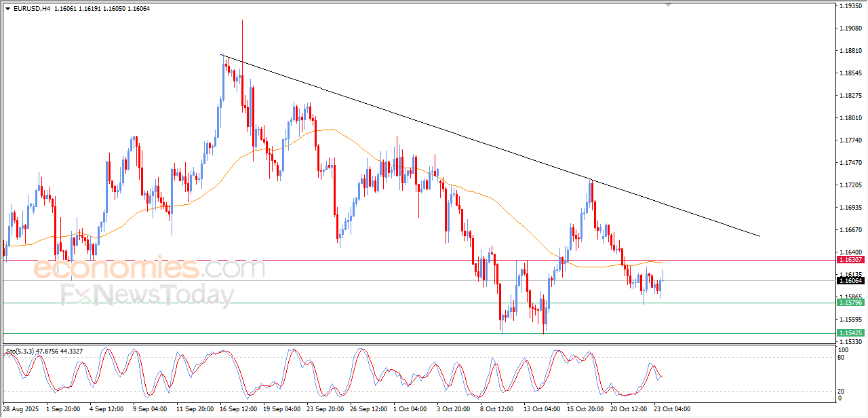Select the red 1.16307 price level label

(850, 260)
